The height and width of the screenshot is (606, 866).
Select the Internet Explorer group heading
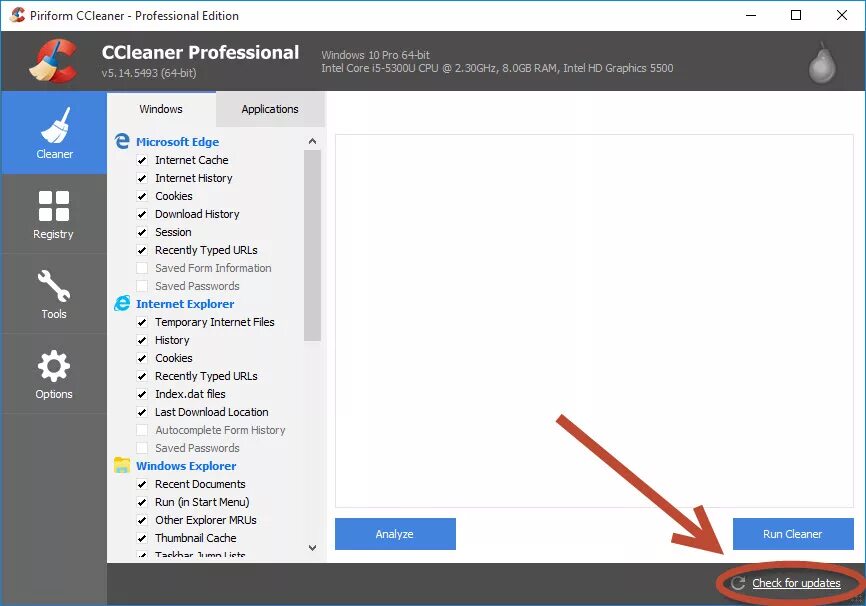point(185,304)
